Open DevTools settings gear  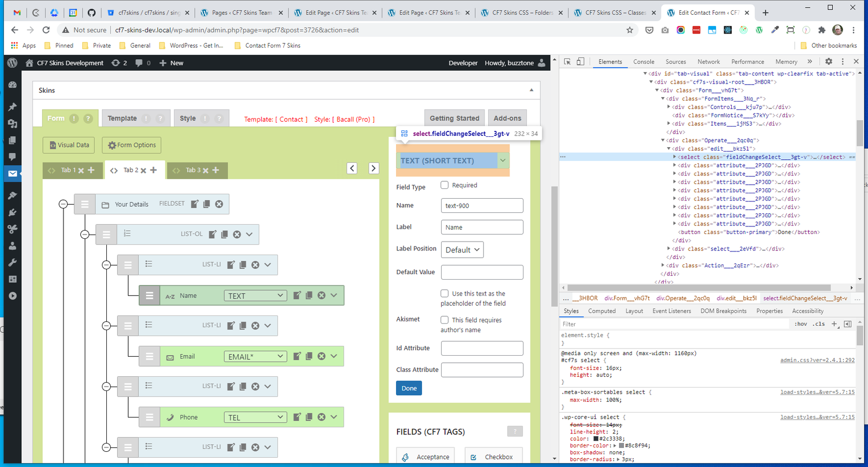point(828,62)
